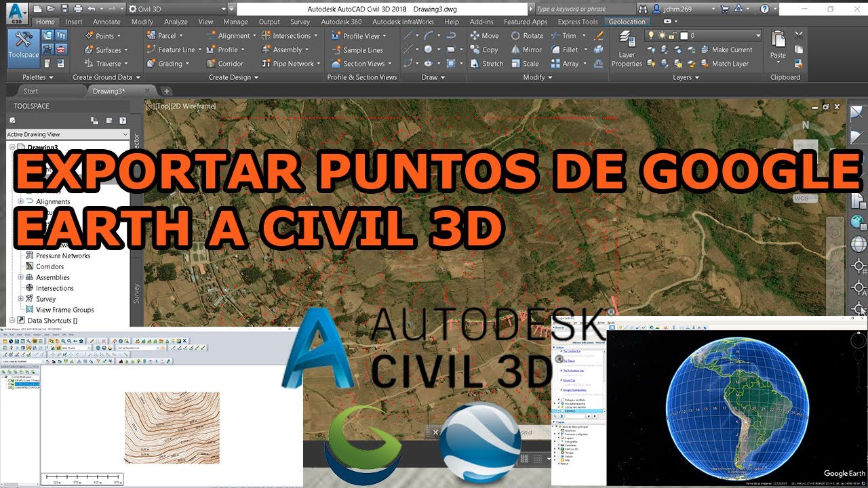Screen dimensions: 868x488
Task: Open the Survey ribbon tab
Action: (300, 22)
